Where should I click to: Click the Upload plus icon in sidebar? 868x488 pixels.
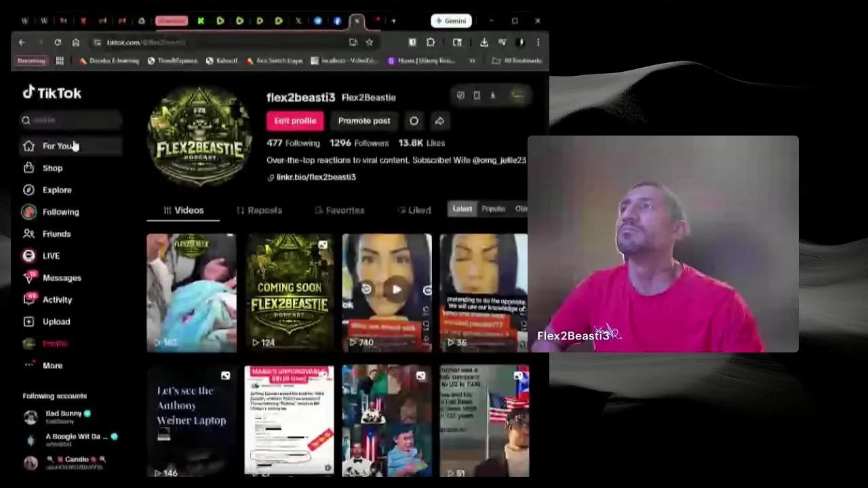(28, 321)
